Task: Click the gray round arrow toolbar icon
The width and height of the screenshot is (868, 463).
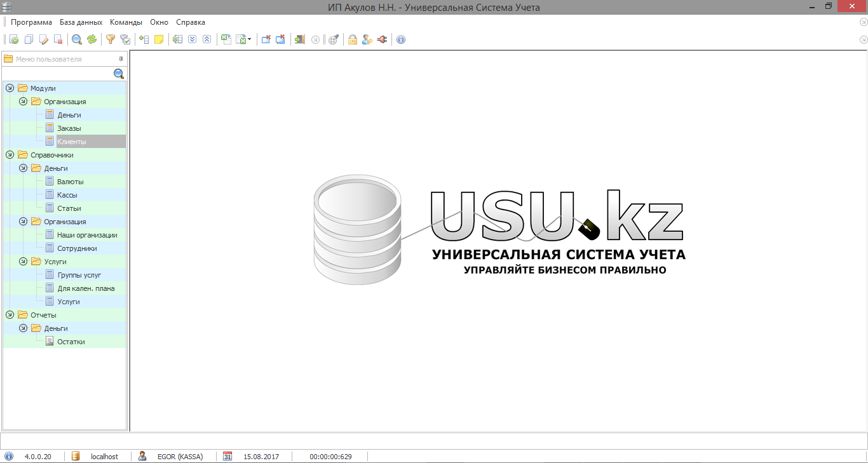Action: (315, 39)
